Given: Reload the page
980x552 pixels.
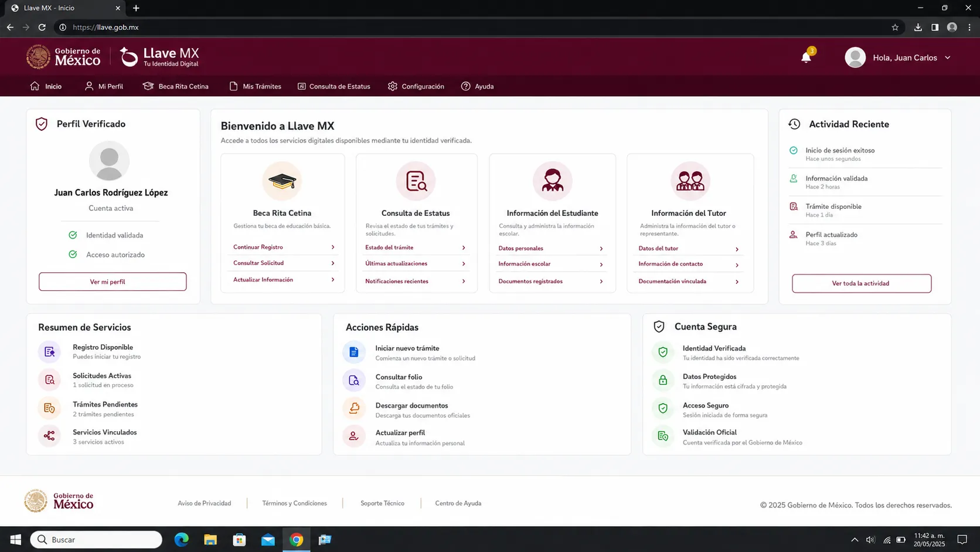Looking at the screenshot, I should coord(42,27).
